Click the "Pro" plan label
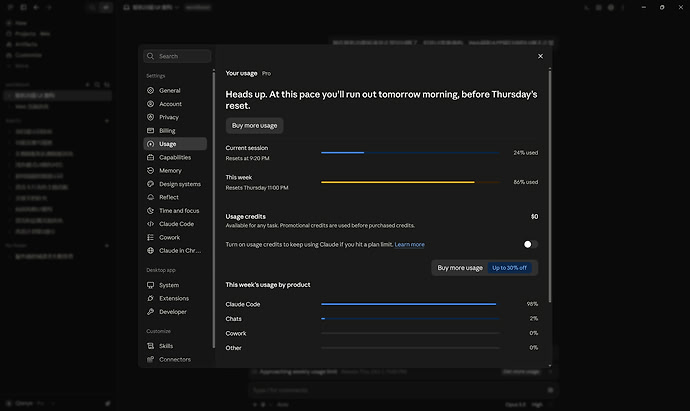This screenshot has height=411, width=690. 266,73
